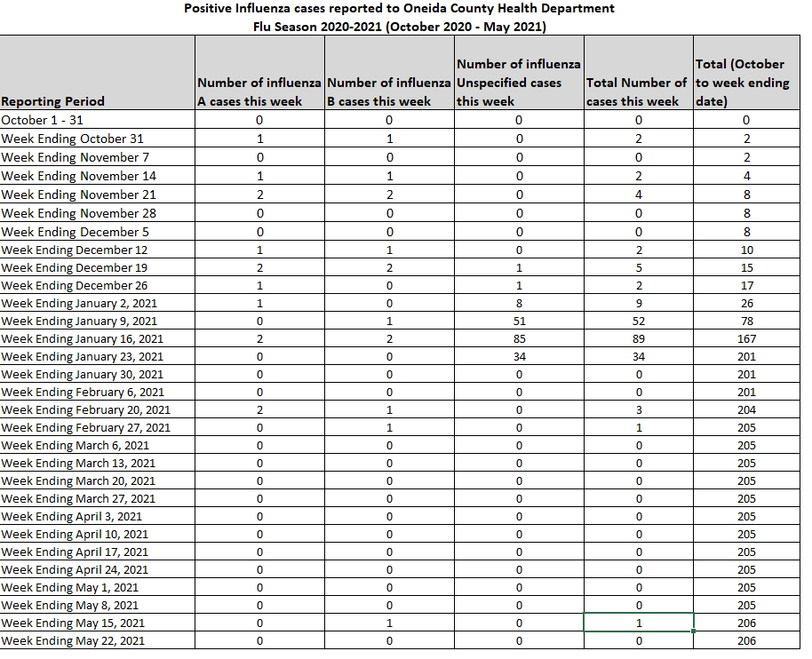Select the 'Week Ending March 6, 2021' cell
This screenshot has height=659, width=812.
coord(98,445)
